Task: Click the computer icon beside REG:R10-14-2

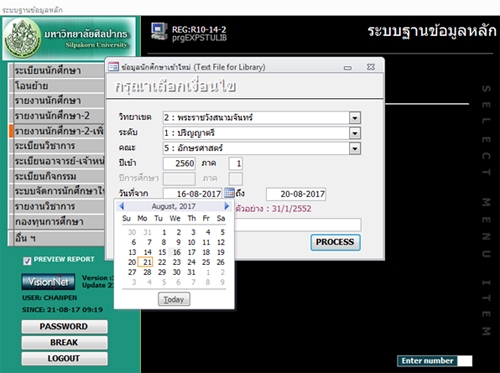Action: point(159,32)
